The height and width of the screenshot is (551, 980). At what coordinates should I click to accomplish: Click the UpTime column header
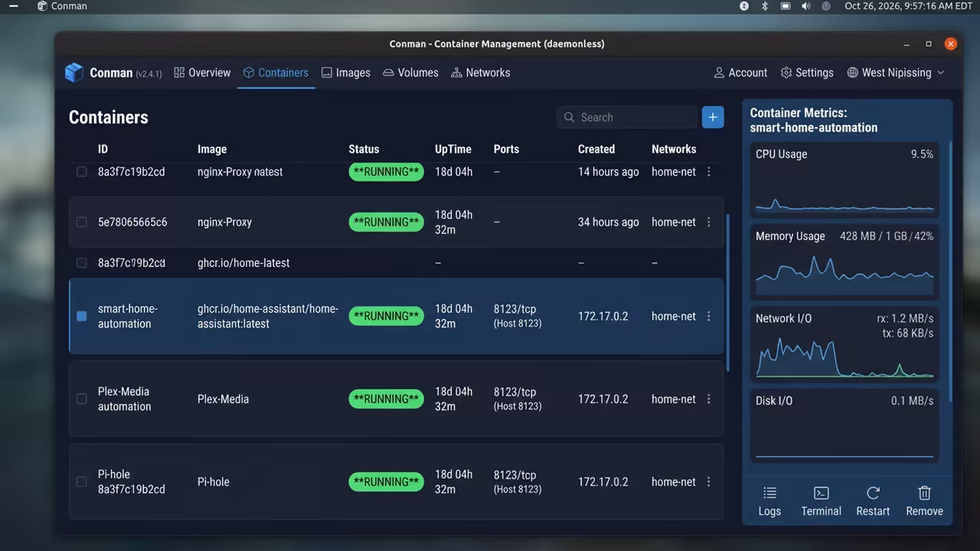pos(453,149)
